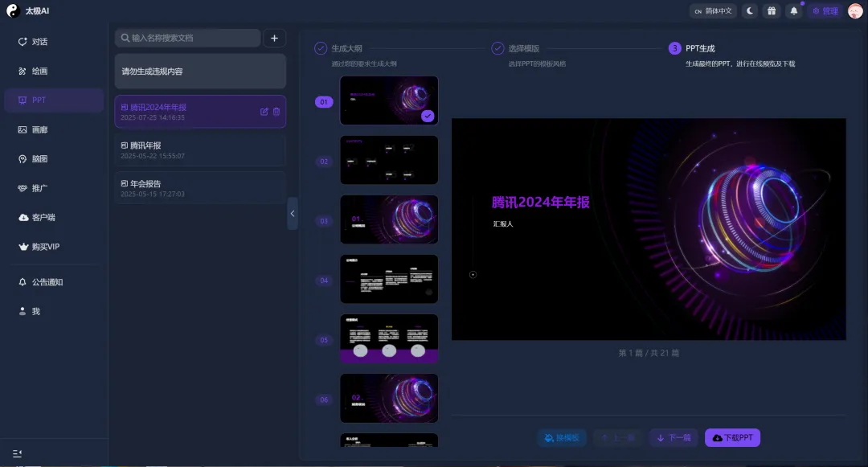Open the 简体中文 language selector
This screenshot has width=868, height=467.
coord(714,10)
